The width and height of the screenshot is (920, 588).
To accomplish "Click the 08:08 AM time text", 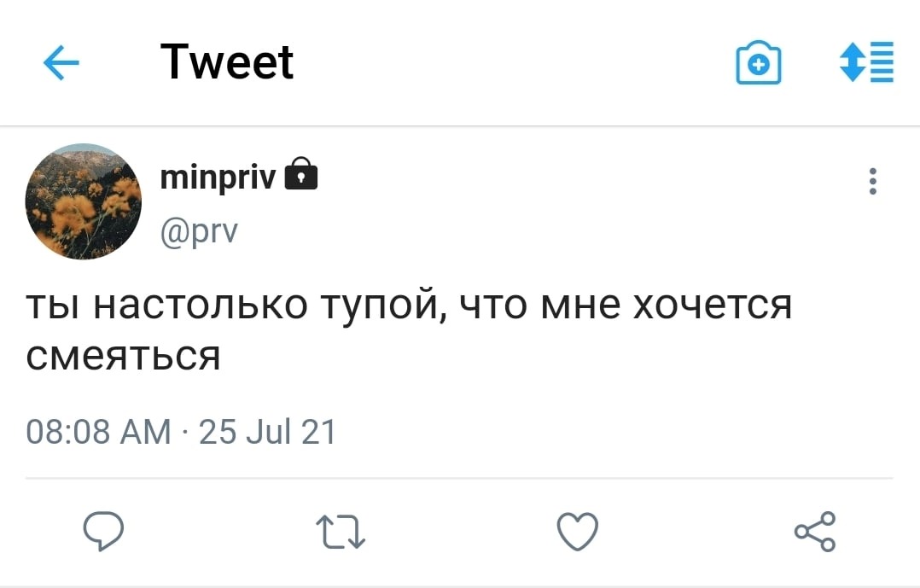I will (99, 432).
